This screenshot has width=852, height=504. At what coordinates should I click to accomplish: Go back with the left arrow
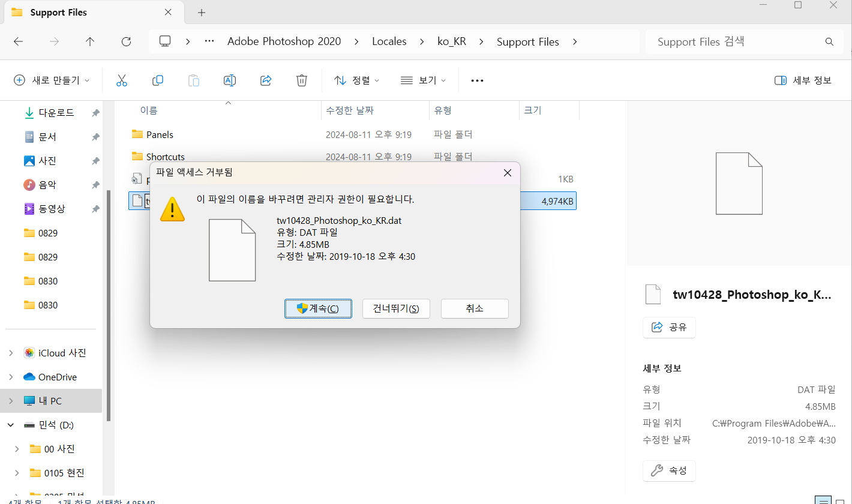pos(18,41)
